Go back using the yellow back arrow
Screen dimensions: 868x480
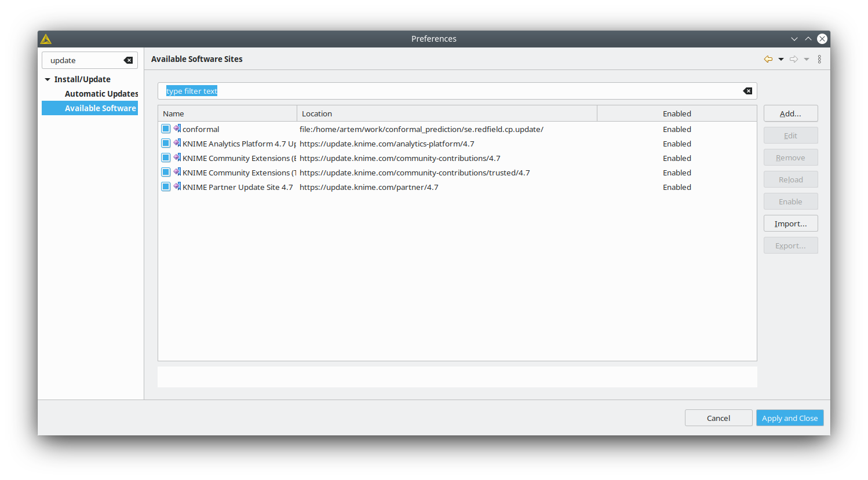point(768,59)
